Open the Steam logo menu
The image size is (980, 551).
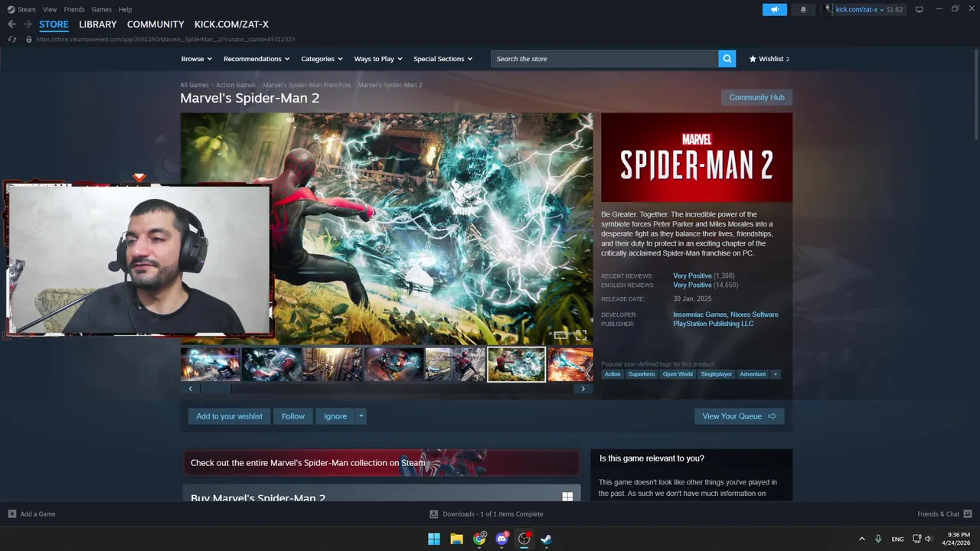[x=21, y=9]
